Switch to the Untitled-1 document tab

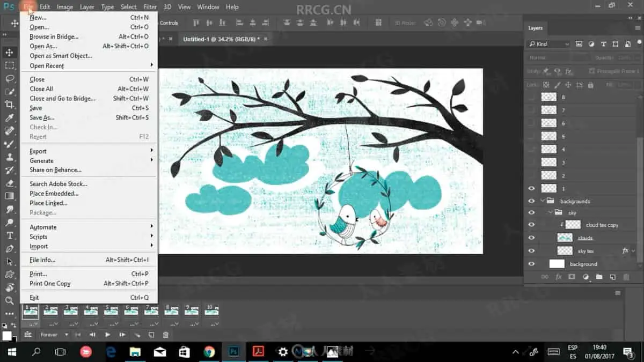pos(221,39)
